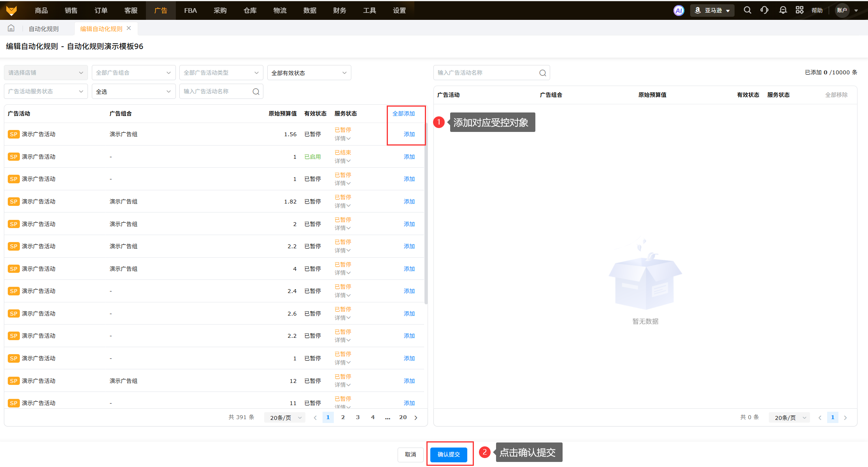Screen dimensions: 868x467
Task: Open the 亚马逊 platform selector
Action: pyautogui.click(x=712, y=11)
